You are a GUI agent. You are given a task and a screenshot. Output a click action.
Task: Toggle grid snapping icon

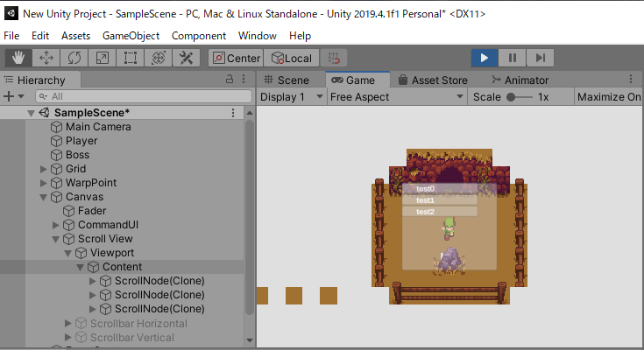point(334,58)
